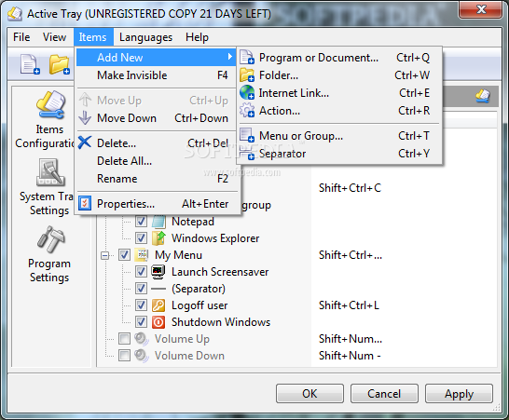Check the Volume Down checkbox
Viewport: 509px width, 420px height.
pos(124,356)
